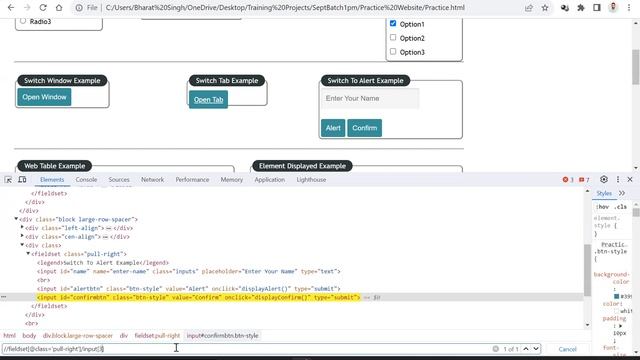The height and width of the screenshot is (360, 640).
Task: Click the page vertical scrollbar thumb
Action: point(636,67)
